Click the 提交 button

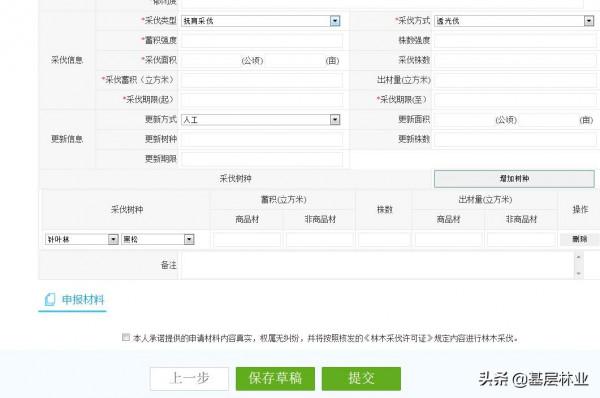click(361, 378)
